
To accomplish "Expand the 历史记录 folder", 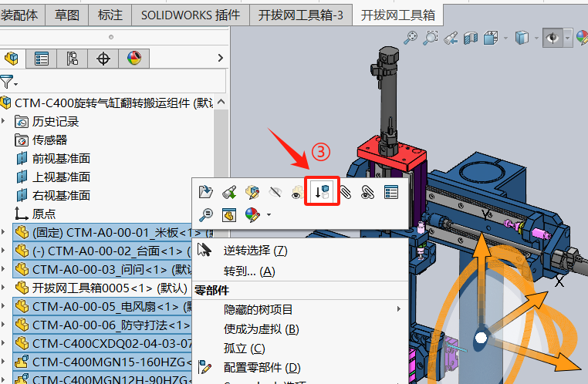I will [3, 121].
